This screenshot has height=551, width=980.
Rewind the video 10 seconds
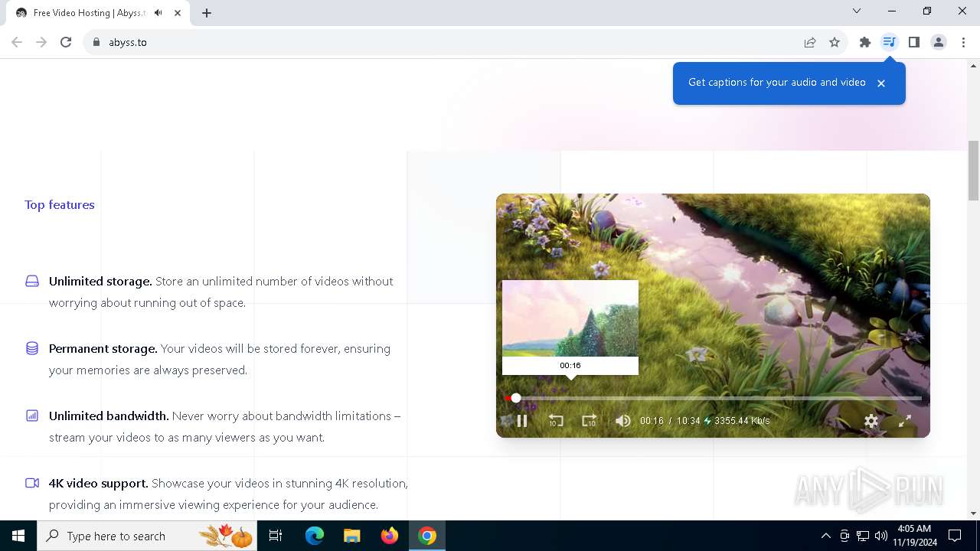pos(556,421)
